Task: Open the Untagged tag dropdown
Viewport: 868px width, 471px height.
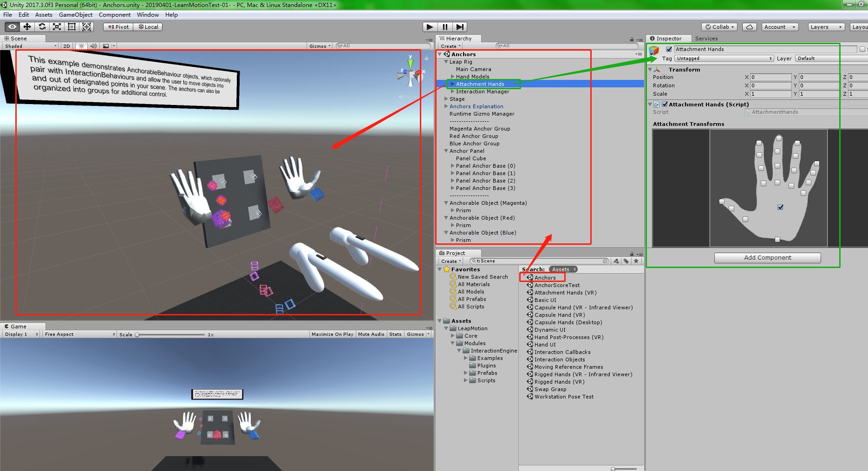Action: [x=723, y=58]
